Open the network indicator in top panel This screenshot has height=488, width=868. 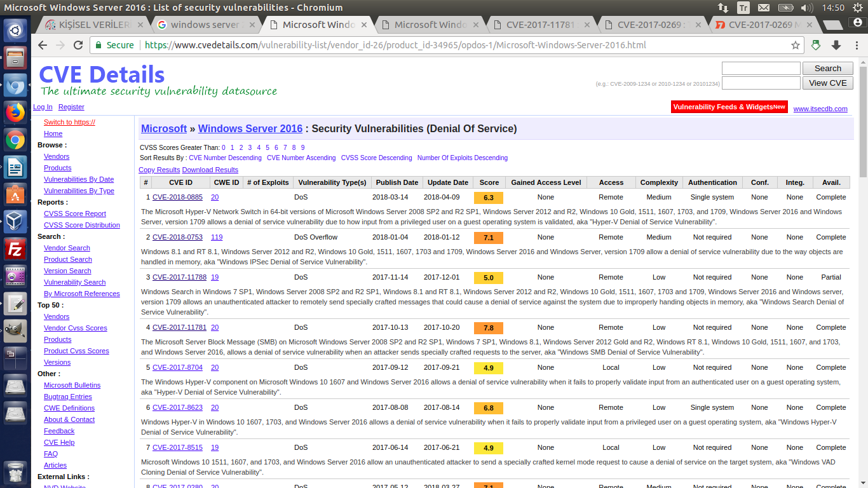(723, 8)
